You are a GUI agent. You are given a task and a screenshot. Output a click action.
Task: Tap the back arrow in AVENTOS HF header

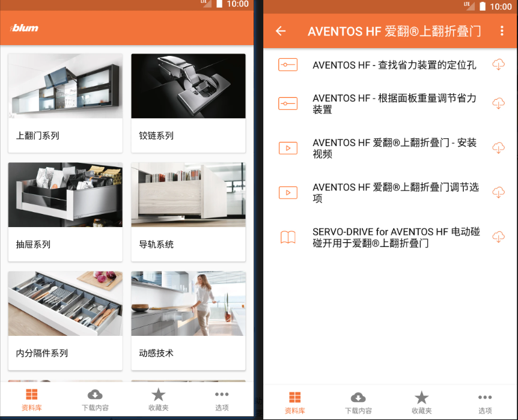(x=281, y=31)
